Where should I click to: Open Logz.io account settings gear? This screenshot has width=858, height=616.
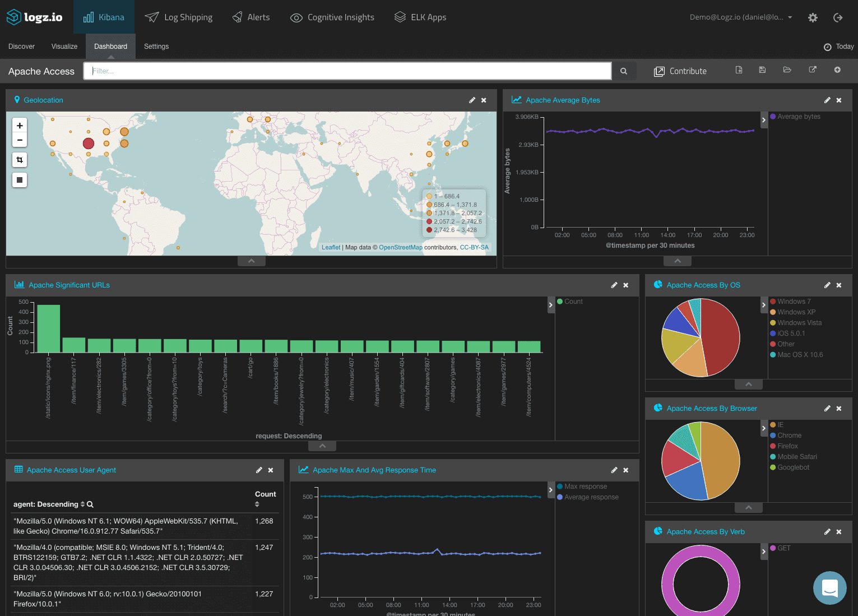pyautogui.click(x=813, y=17)
